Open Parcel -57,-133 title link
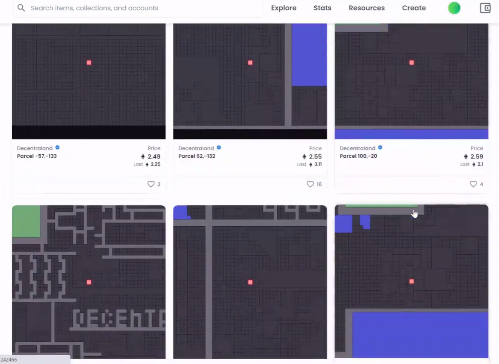This screenshot has width=499, height=364. 37,156
